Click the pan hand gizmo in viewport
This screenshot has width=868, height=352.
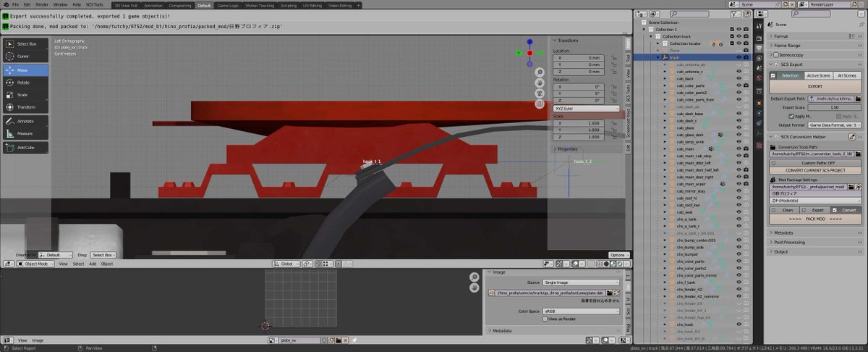coord(540,83)
